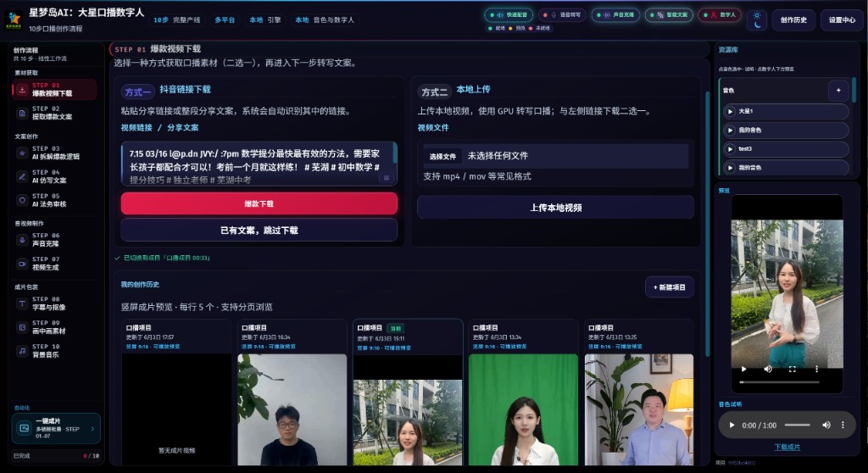The height and width of the screenshot is (473, 868).
Task: Click the STEP 07 video camera icon
Action: (22, 264)
